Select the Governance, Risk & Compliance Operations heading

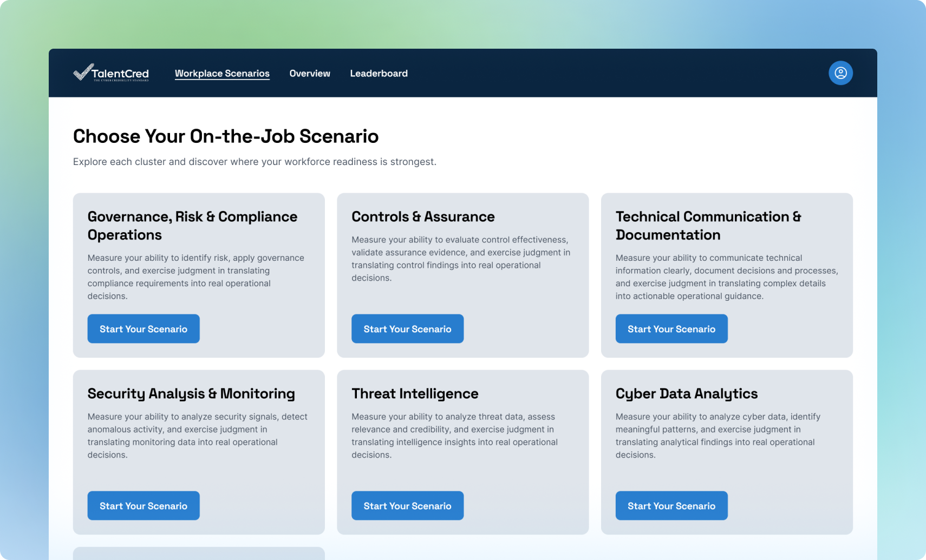pyautogui.click(x=192, y=226)
